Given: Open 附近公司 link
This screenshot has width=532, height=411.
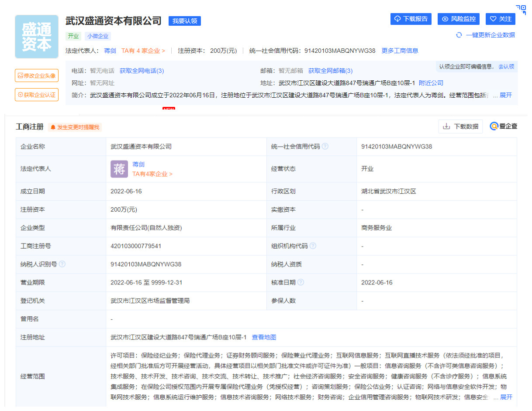Looking at the screenshot, I should pos(431,83).
